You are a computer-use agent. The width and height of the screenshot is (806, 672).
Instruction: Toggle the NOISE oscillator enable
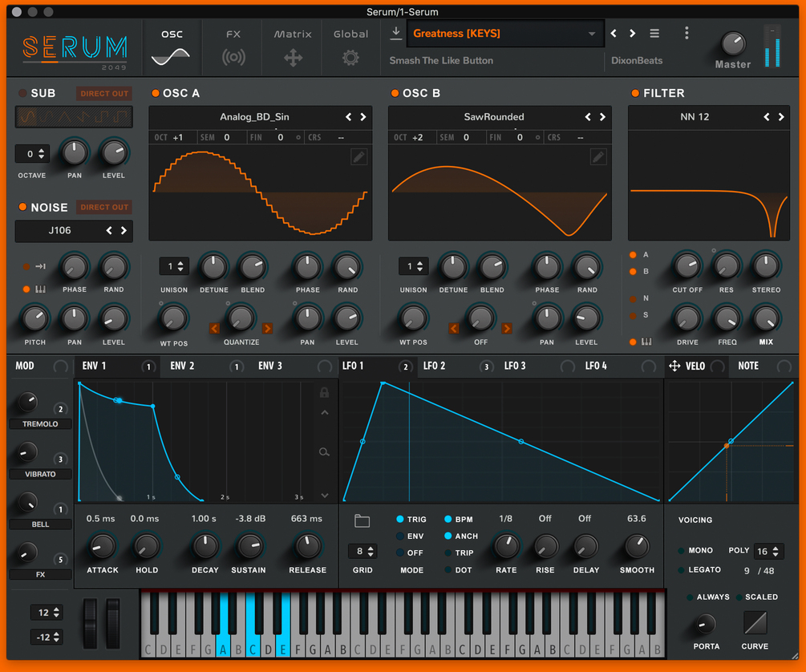point(22,207)
